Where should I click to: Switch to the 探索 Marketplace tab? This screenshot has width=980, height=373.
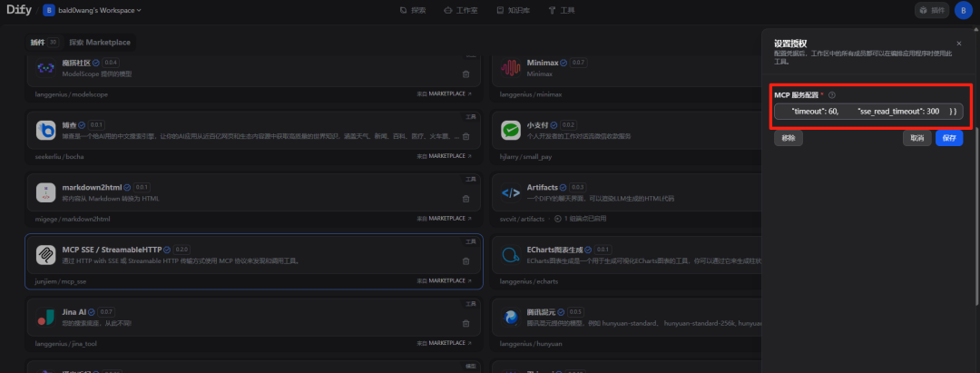coord(100,43)
